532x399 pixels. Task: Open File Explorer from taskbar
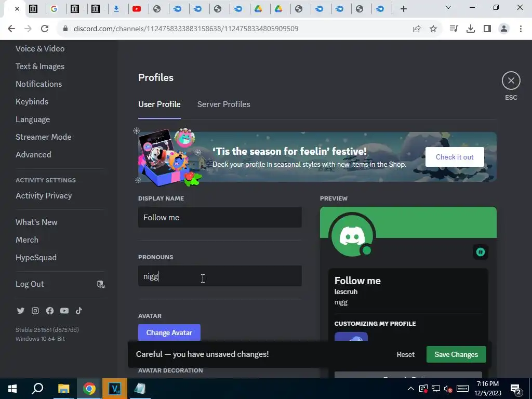pyautogui.click(x=63, y=389)
